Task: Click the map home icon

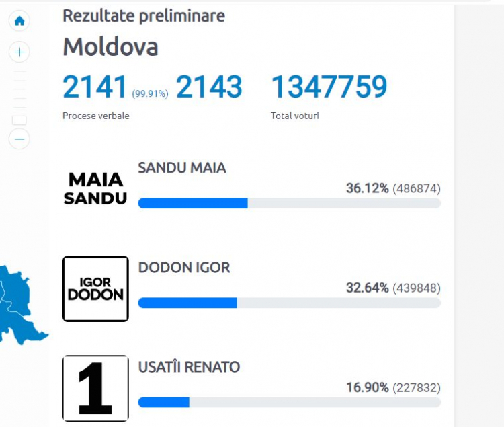Action: coord(19,22)
